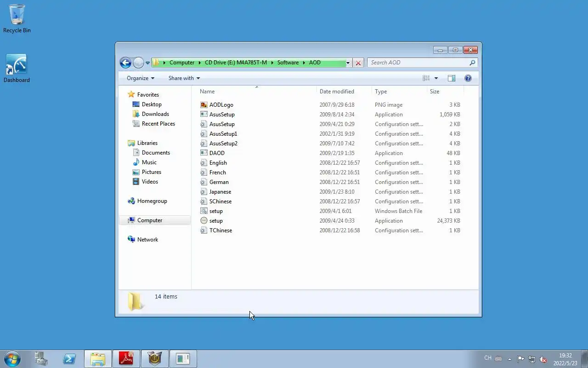
Task: Open Documents library
Action: (156, 153)
